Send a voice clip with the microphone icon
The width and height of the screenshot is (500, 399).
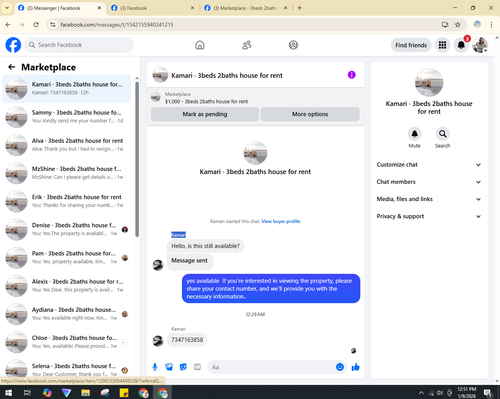coord(155,367)
